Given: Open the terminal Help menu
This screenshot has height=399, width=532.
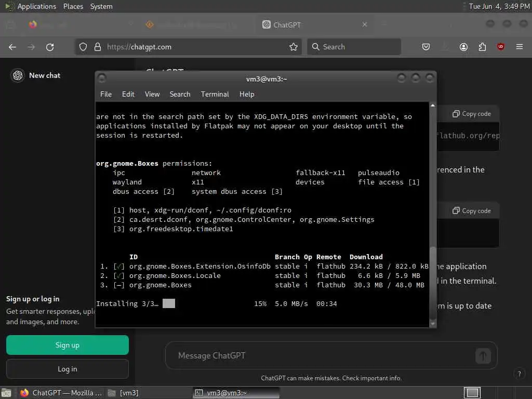Looking at the screenshot, I should click(x=247, y=95).
